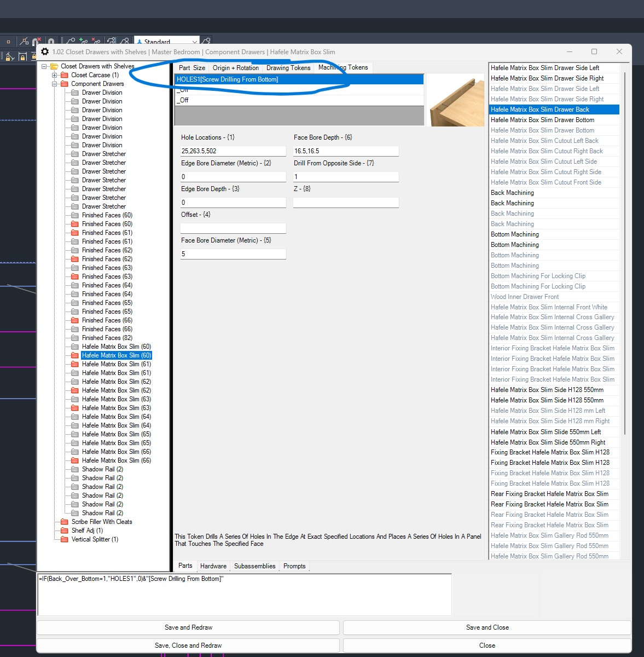Switch to the Part Size tab
The image size is (644, 657).
click(x=192, y=68)
